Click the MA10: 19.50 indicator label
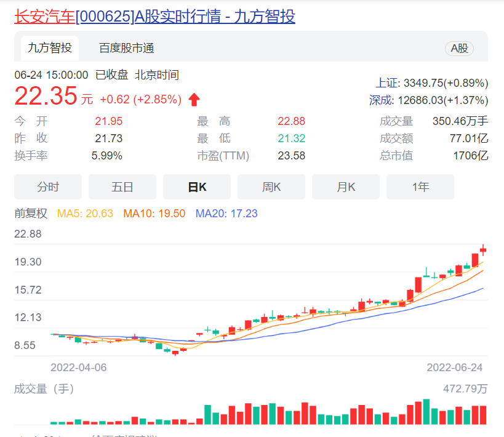Image resolution: width=504 pixels, height=437 pixels. [154, 214]
